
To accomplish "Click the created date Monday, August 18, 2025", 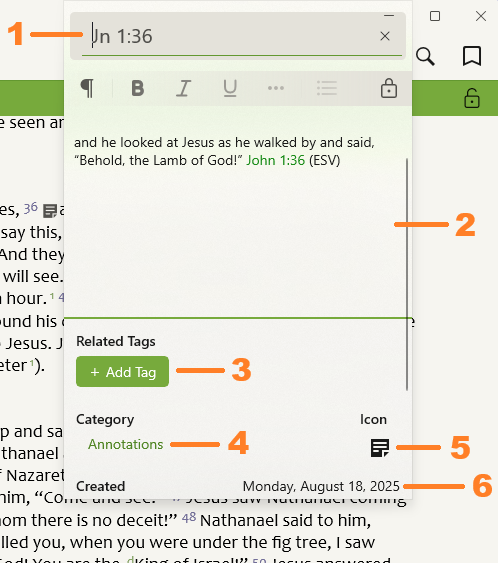I will [x=321, y=486].
